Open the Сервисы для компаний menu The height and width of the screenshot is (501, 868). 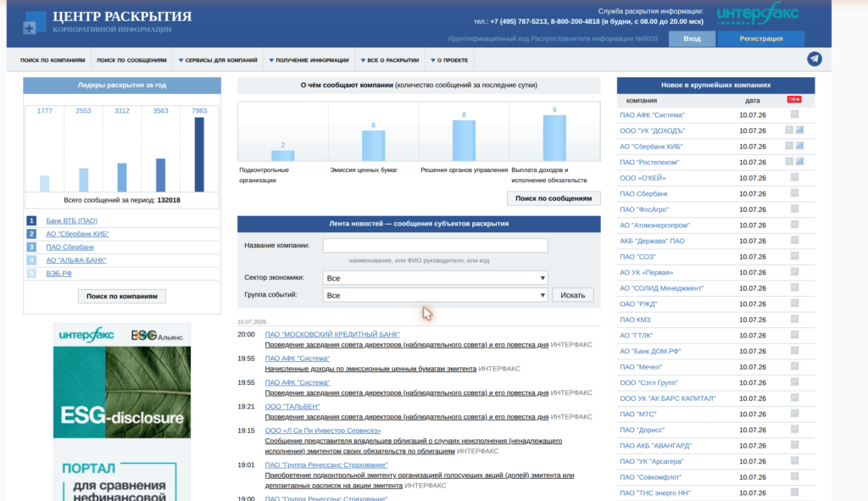pyautogui.click(x=218, y=60)
